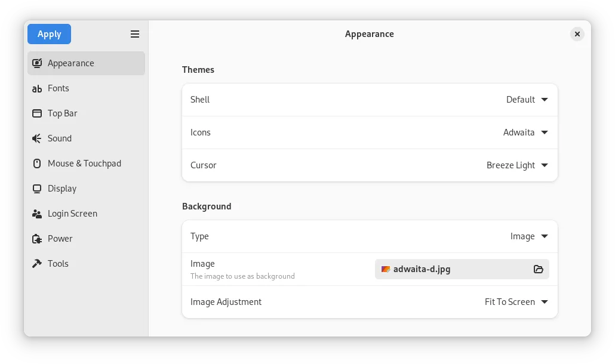The width and height of the screenshot is (615, 364).
Task: Click the Fonts 'ab' icon
Action: click(x=37, y=88)
